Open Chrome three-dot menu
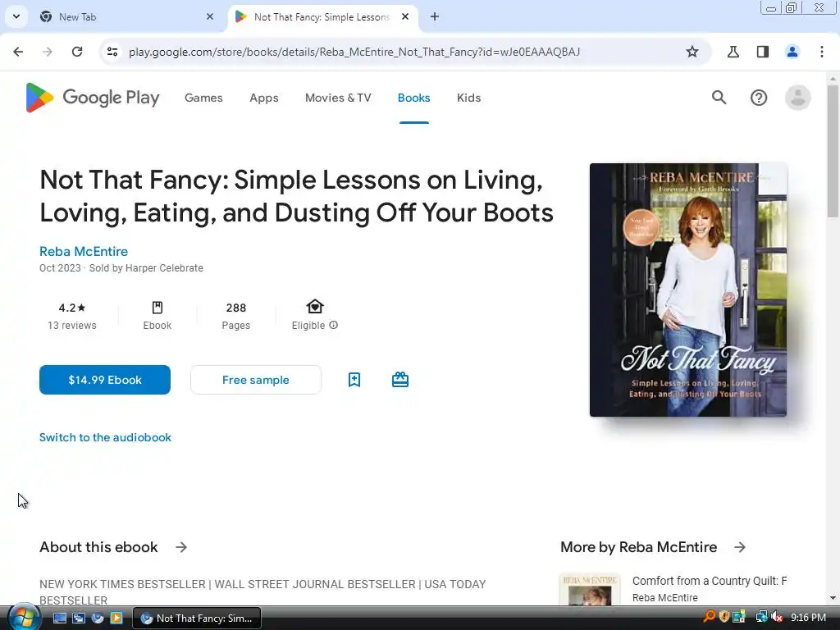This screenshot has width=840, height=630. (x=822, y=52)
